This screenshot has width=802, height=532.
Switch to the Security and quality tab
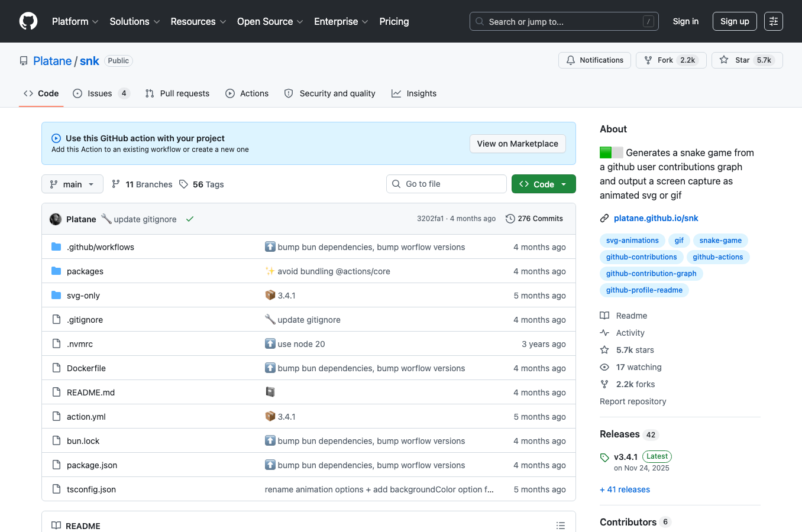pyautogui.click(x=330, y=93)
